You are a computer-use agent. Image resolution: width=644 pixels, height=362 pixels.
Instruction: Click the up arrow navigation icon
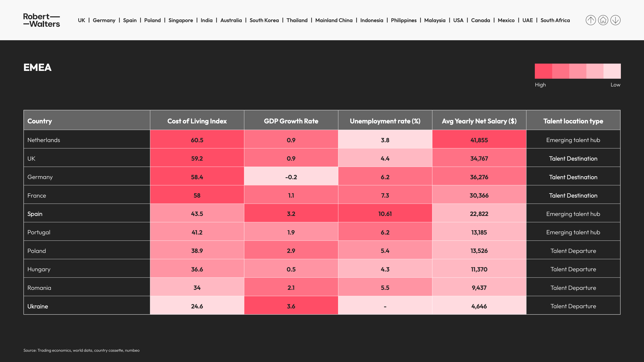point(591,20)
